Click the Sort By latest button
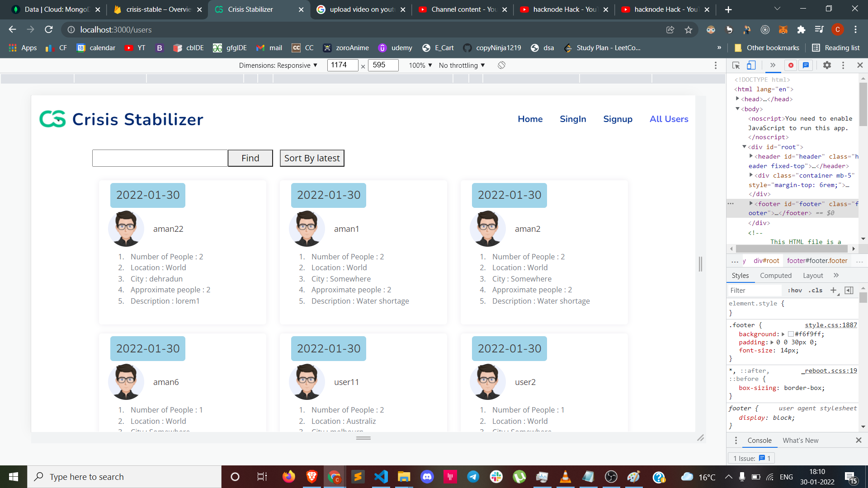 pos(312,158)
